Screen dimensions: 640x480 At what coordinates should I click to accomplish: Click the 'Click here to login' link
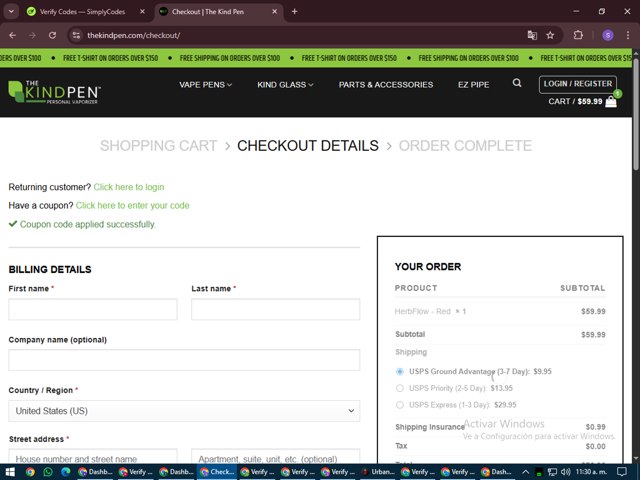point(129,187)
